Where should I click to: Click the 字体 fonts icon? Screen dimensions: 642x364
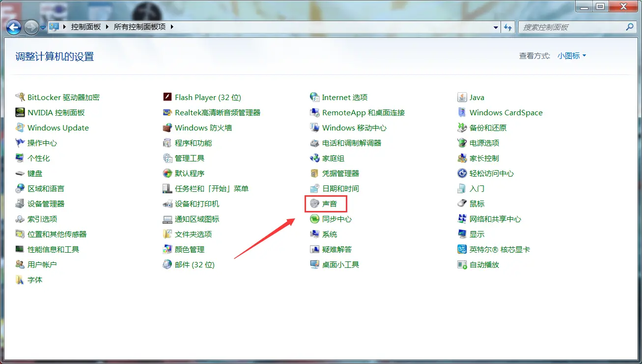point(20,280)
